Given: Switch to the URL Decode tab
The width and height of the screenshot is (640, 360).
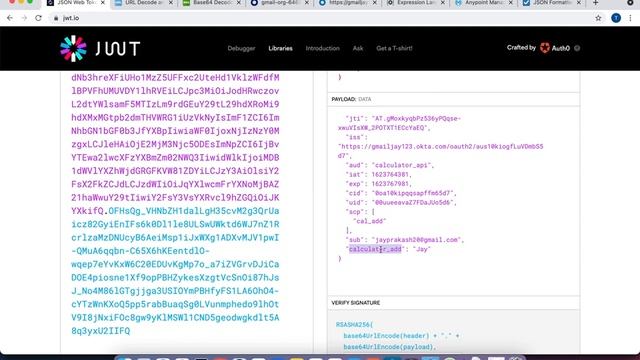Looking at the screenshot, I should (143, 3).
